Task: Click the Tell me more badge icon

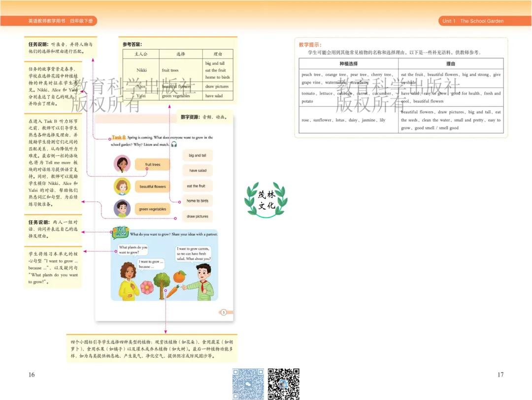Action: (x=120, y=233)
